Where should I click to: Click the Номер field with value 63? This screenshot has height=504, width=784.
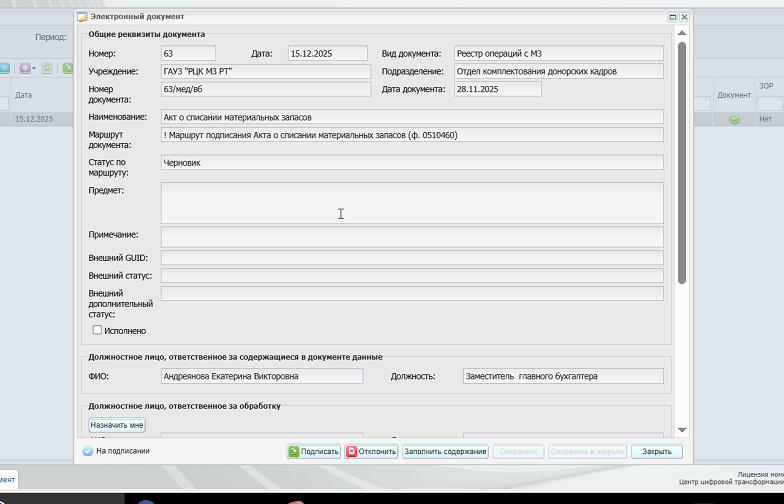click(188, 54)
